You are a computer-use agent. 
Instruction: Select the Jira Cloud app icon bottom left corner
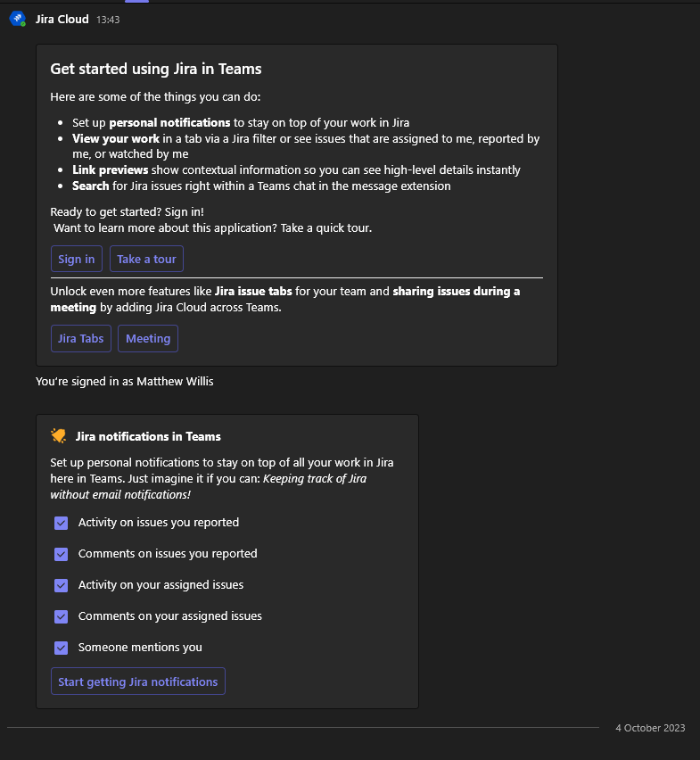17,19
